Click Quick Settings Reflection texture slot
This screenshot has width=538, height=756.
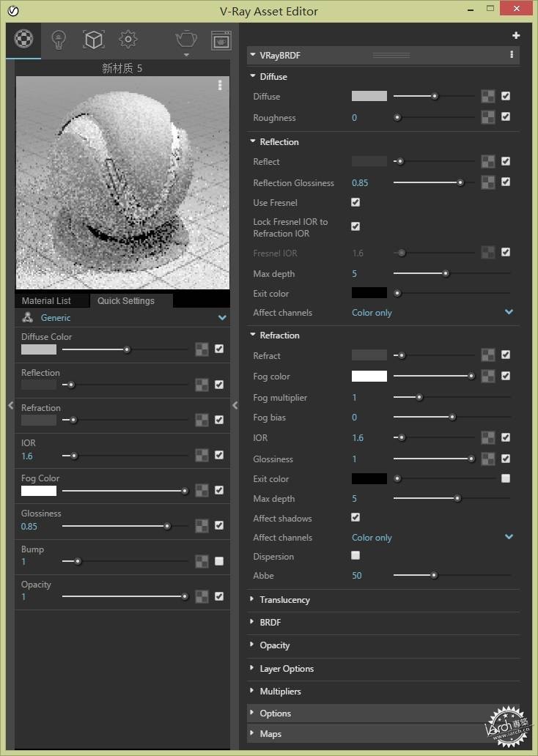[x=202, y=385]
